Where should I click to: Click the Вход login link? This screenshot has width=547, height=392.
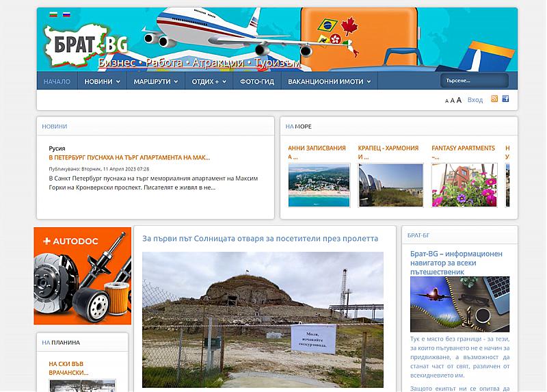click(x=475, y=100)
